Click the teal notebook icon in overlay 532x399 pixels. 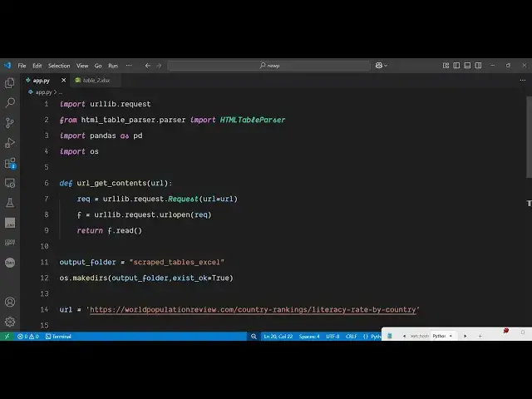[390, 336]
